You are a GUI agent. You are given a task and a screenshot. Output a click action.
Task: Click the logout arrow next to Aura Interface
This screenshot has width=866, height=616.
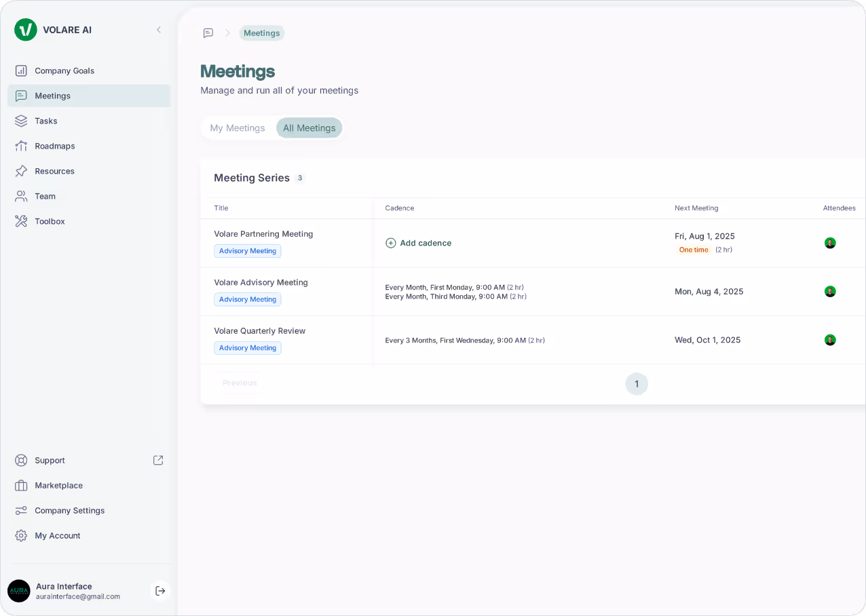160,591
